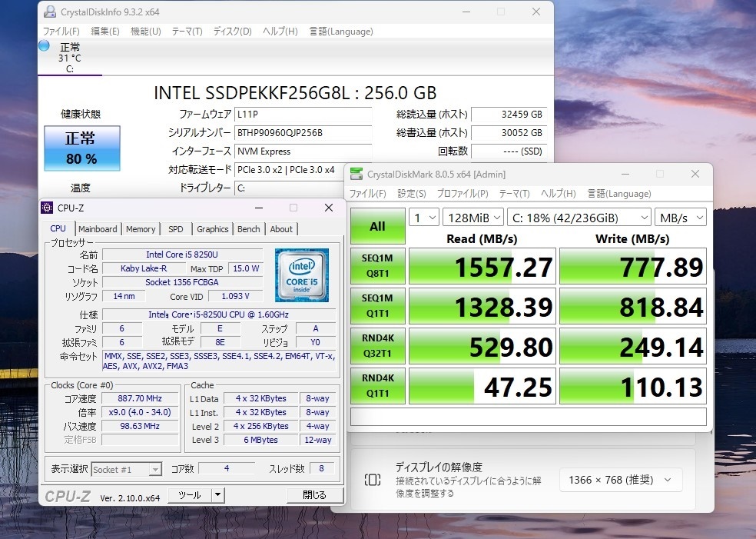Run all benchmarks with the All button
The height and width of the screenshot is (539, 756).
[x=377, y=226]
